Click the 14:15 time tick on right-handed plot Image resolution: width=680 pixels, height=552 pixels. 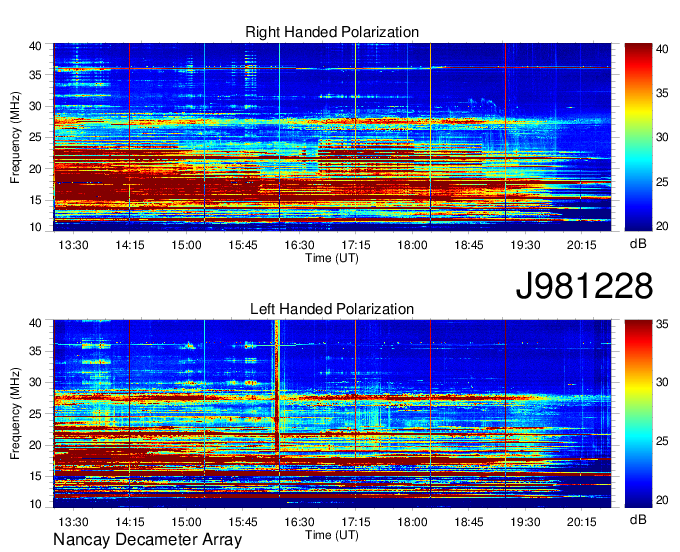click(130, 245)
